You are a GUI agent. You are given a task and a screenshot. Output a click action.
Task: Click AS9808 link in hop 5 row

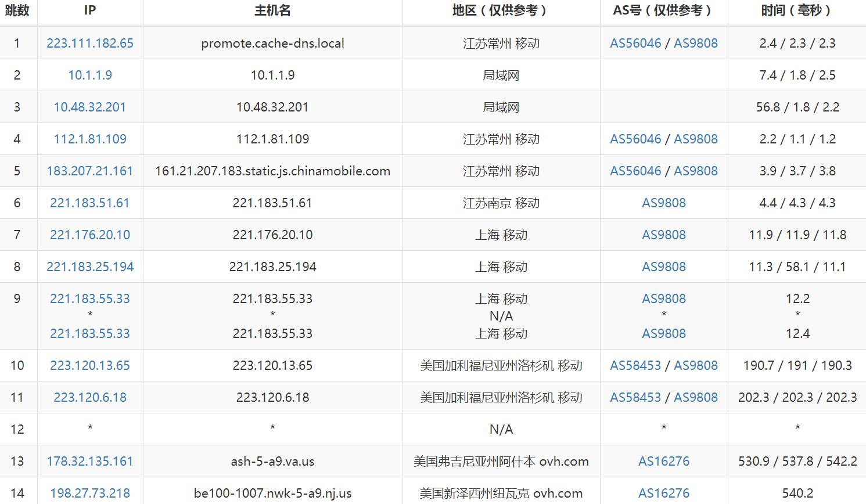pos(696,171)
